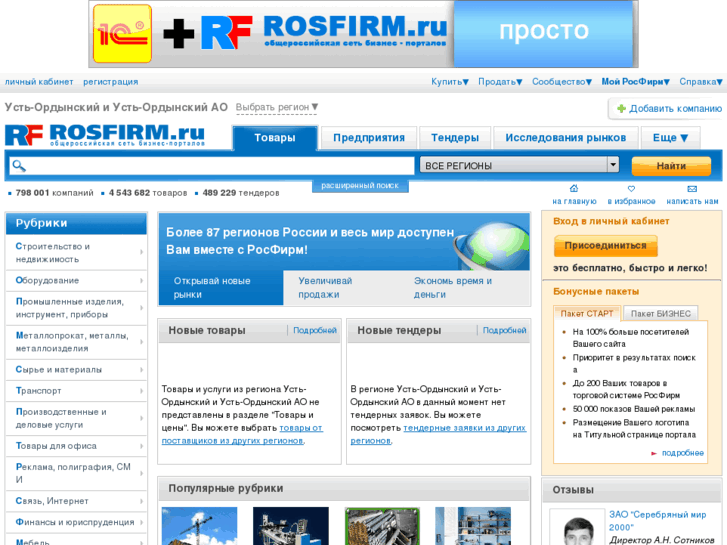Viewport: 727px width, 545px height.
Task: Open the 'регистрация' link
Action: pyautogui.click(x=110, y=82)
